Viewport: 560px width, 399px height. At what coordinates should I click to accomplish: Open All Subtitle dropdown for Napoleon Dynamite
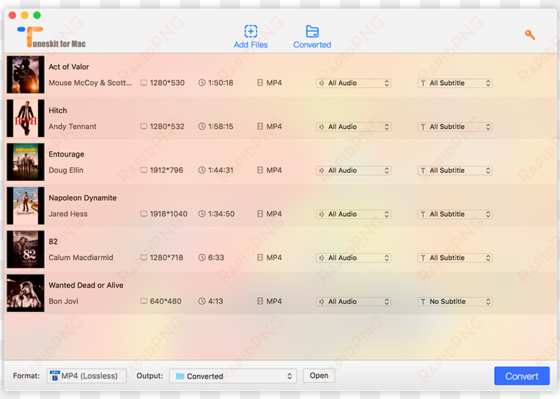click(455, 214)
